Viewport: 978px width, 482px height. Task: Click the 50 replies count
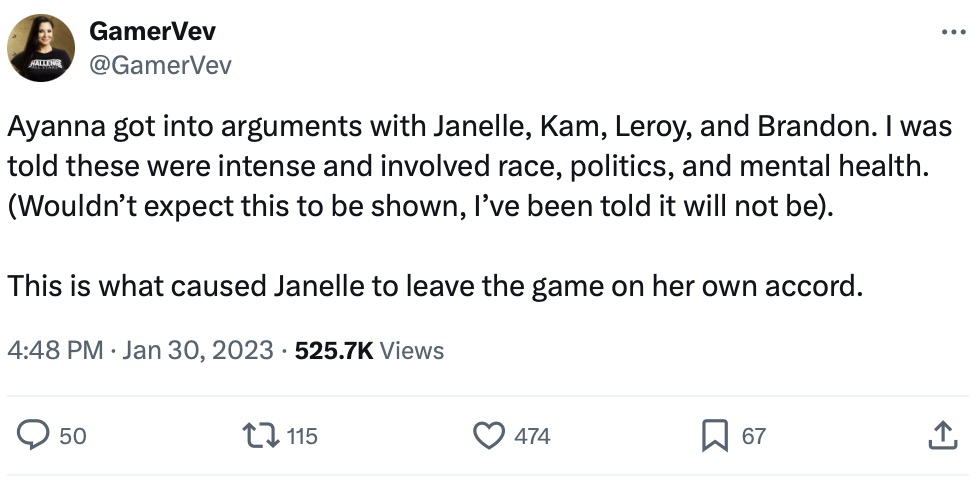[72, 436]
